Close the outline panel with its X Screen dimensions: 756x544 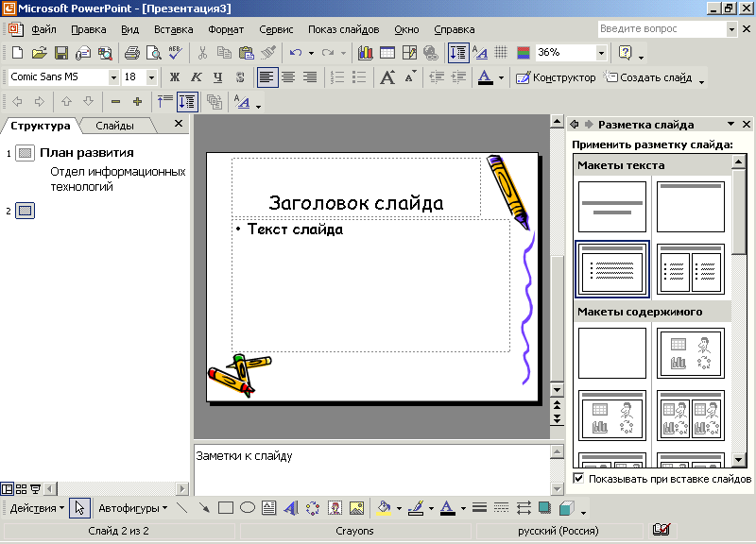tap(179, 124)
